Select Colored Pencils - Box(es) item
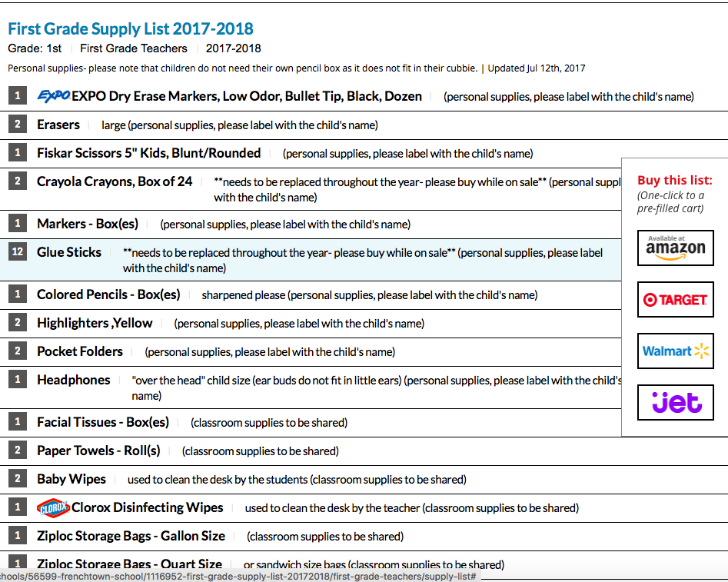 click(108, 294)
